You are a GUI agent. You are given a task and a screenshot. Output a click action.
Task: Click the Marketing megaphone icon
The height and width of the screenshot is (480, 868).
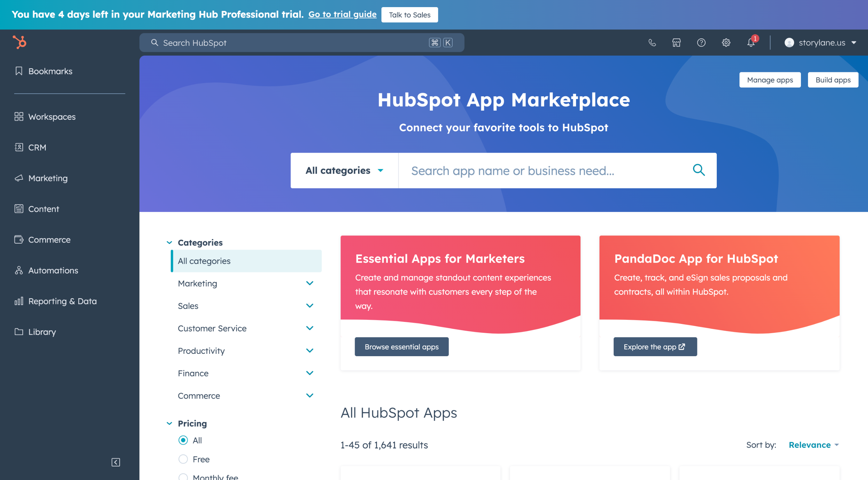point(19,178)
